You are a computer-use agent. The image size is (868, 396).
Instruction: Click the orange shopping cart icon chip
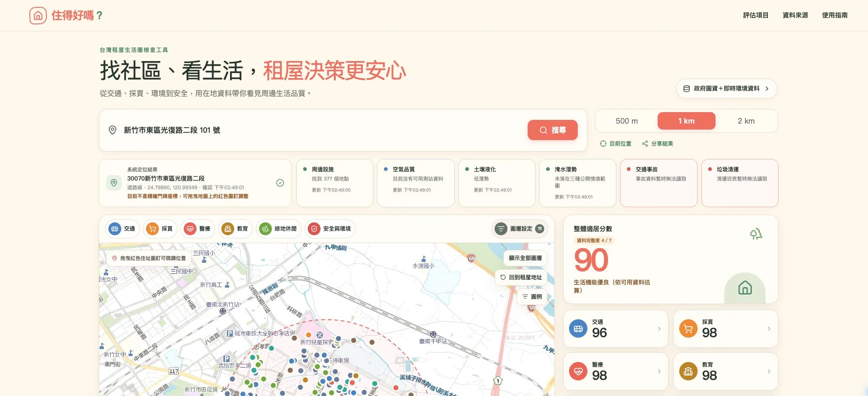[152, 229]
